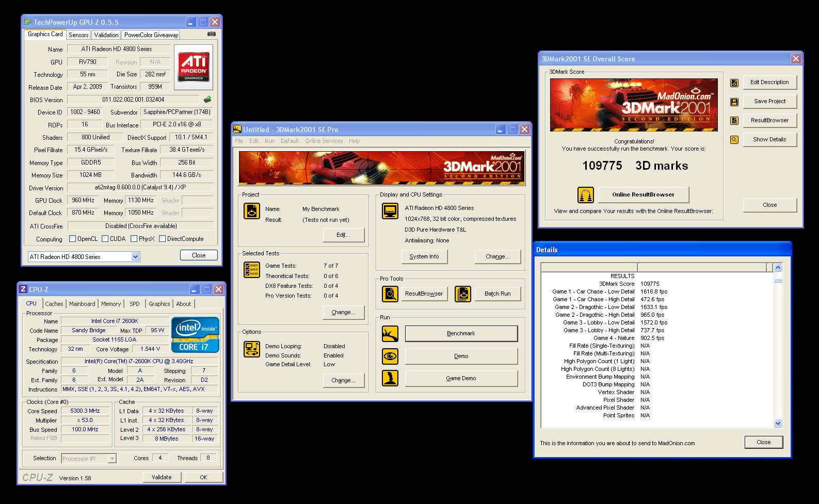Click the Options demo looping icon
Viewport: 819px width, 504px height.
(251, 349)
